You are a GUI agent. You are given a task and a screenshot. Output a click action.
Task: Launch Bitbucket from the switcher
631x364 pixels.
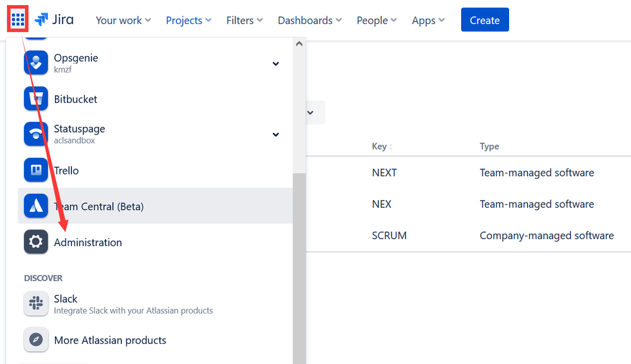[x=36, y=99]
